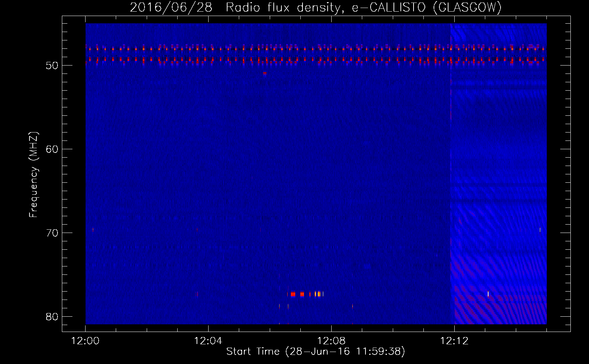Click the 'Frequency (MHZ)' axis label
Image resolution: width=589 pixels, height=364 pixels.
(33, 175)
